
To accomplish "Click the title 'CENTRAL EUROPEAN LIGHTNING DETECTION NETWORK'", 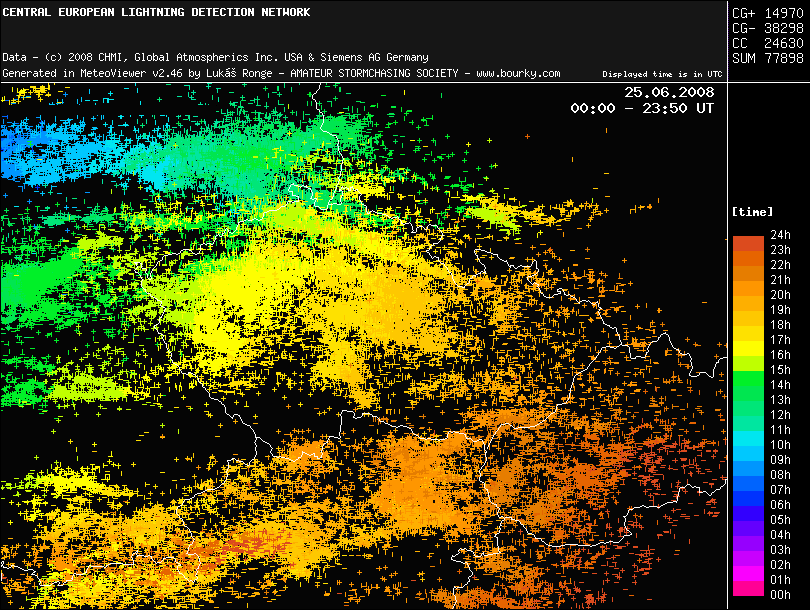I will click(156, 12).
